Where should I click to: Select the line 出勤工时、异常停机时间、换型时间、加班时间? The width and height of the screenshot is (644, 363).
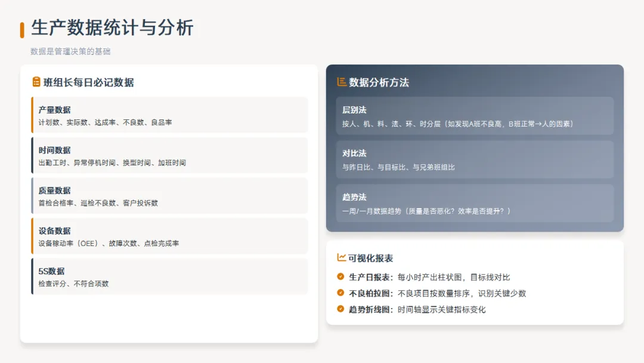tap(112, 163)
